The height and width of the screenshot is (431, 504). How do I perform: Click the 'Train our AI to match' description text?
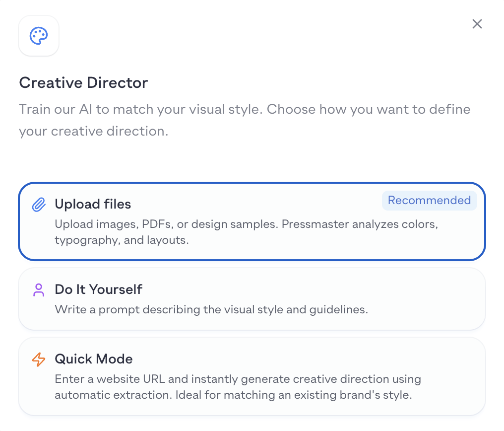point(245,120)
